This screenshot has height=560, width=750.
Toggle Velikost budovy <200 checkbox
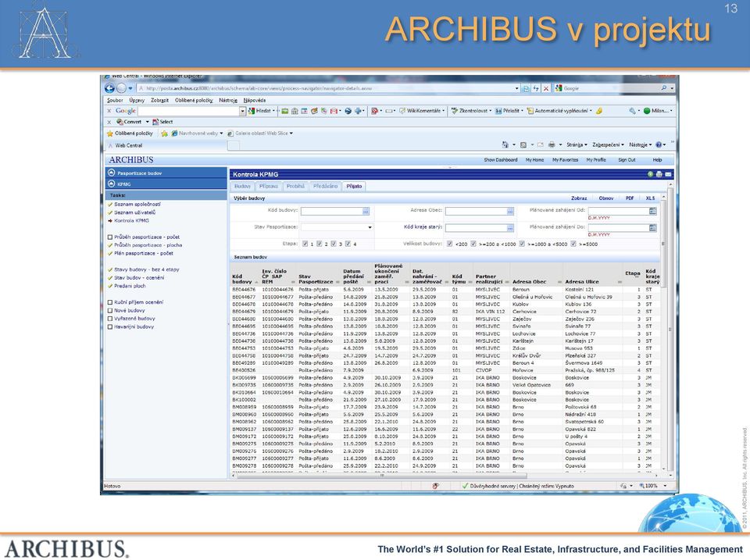(x=450, y=244)
